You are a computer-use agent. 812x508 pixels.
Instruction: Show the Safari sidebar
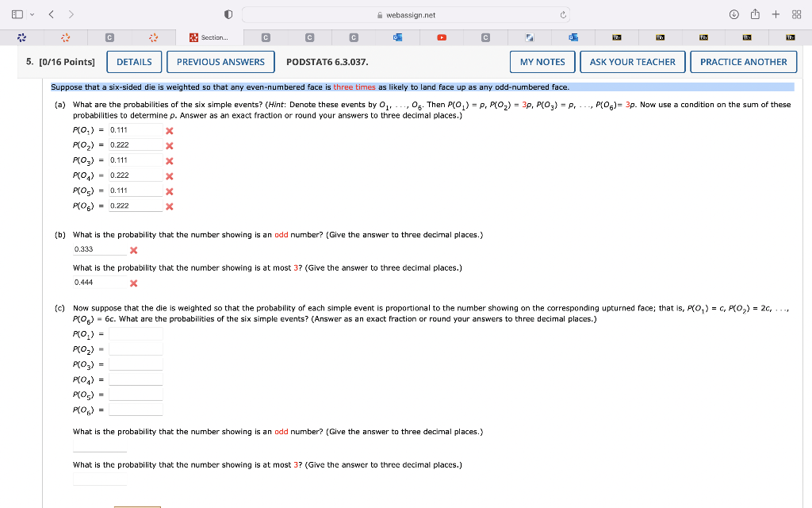point(17,14)
